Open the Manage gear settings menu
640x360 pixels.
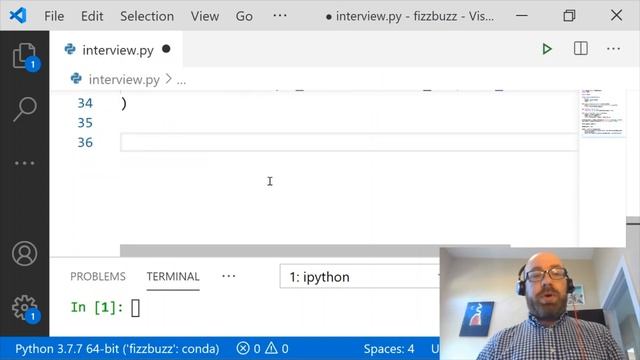(x=25, y=308)
